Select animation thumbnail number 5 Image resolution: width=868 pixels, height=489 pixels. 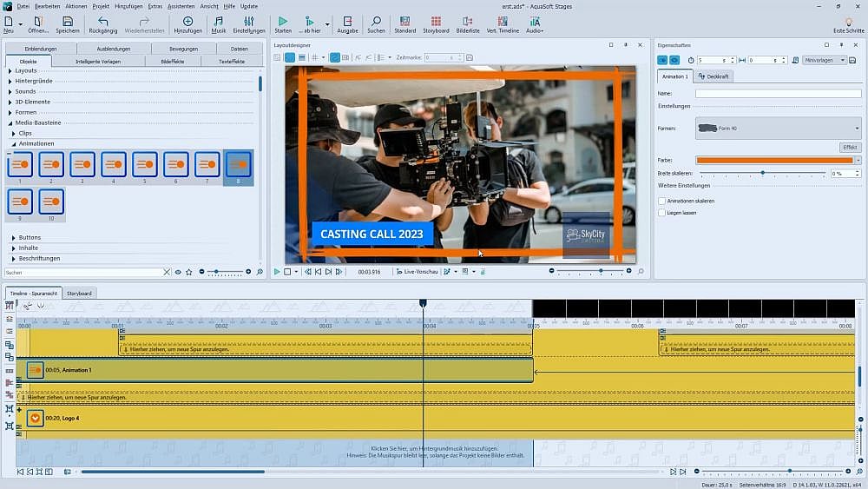(145, 164)
